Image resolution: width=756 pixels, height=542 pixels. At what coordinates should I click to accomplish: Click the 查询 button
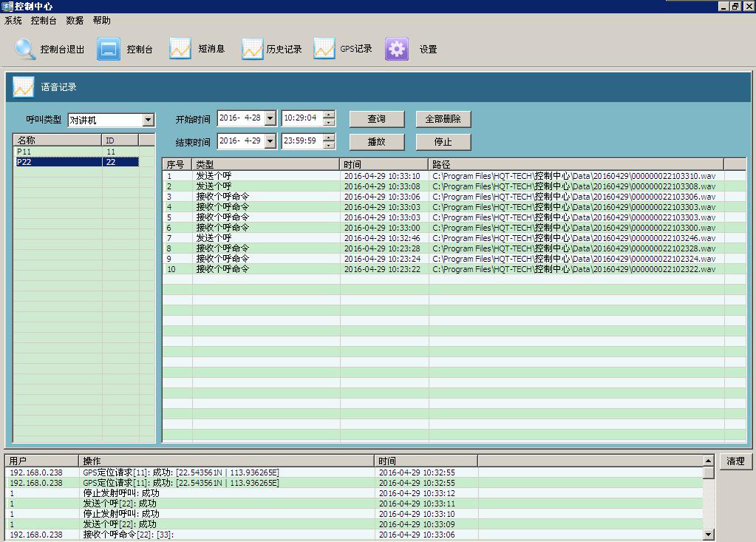(x=377, y=118)
